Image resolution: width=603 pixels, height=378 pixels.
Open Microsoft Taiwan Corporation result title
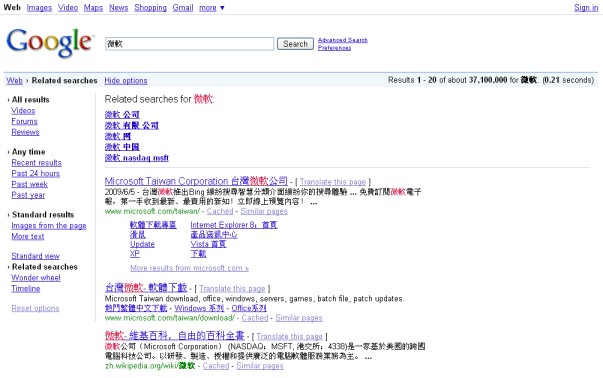click(196, 181)
